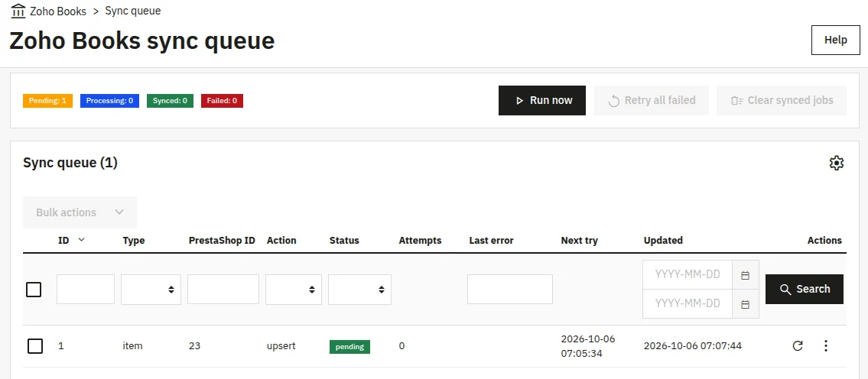
Task: Start the sync with Run now
Action: (x=542, y=101)
